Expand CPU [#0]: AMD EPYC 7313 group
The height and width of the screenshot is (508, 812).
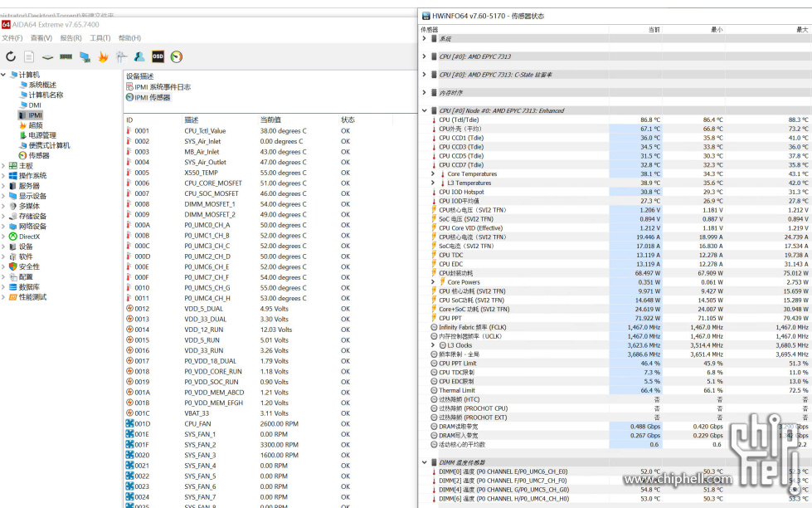point(424,56)
